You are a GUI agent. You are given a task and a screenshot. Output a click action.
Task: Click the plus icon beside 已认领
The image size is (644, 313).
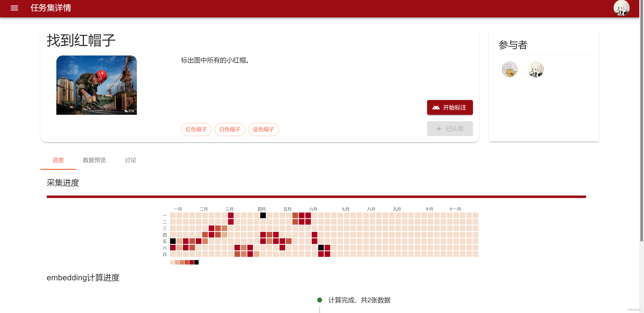439,129
